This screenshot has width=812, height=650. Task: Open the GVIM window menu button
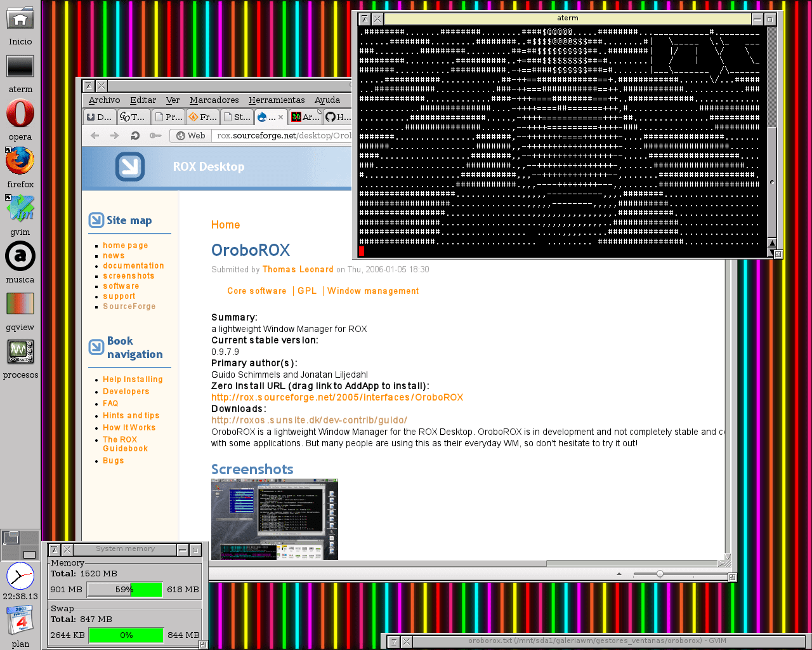point(394,642)
